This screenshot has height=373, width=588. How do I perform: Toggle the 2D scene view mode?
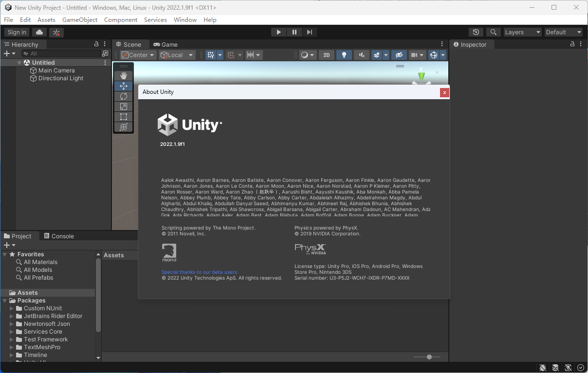pos(327,55)
